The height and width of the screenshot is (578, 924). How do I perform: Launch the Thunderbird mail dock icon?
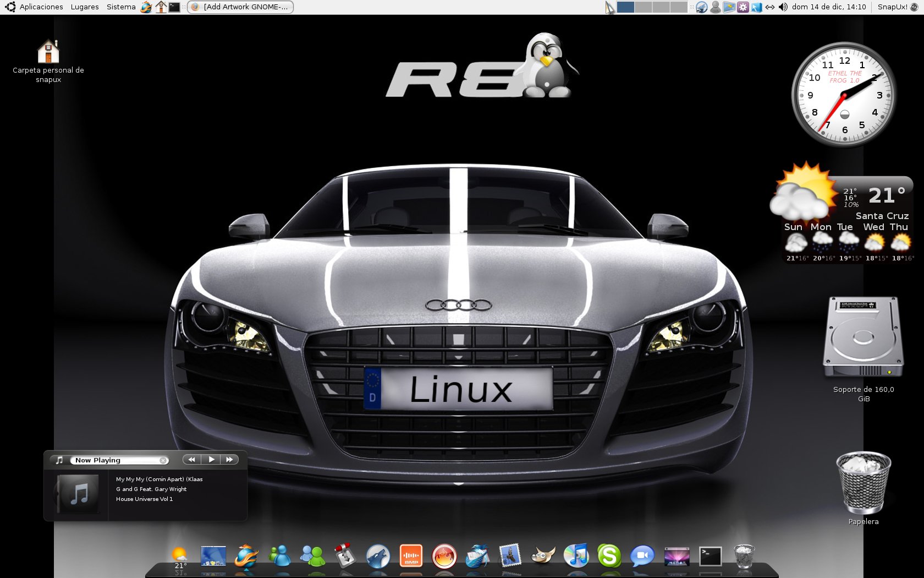click(x=477, y=556)
